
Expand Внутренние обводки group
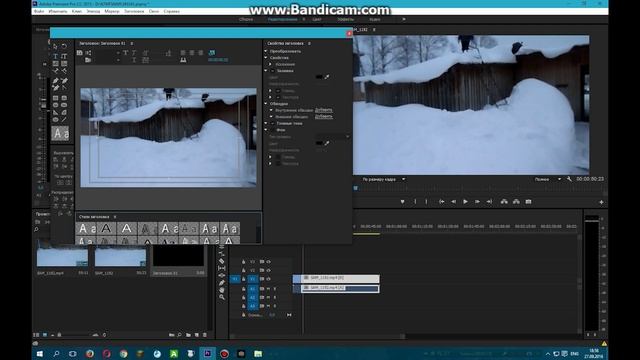[271, 110]
